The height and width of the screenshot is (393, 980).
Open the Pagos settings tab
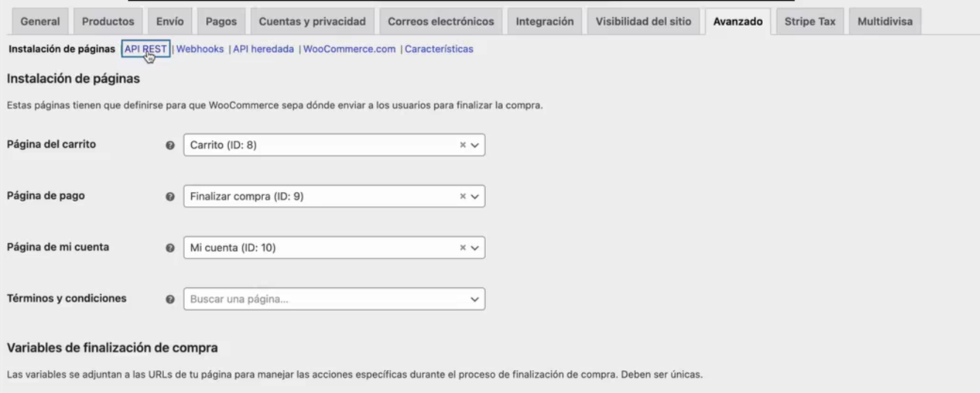tap(221, 21)
